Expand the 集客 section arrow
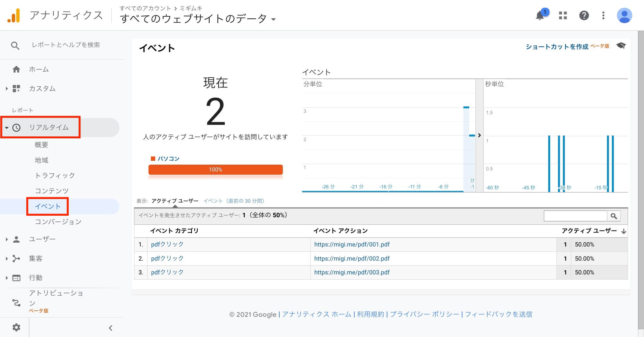The width and height of the screenshot is (644, 337). [x=6, y=258]
